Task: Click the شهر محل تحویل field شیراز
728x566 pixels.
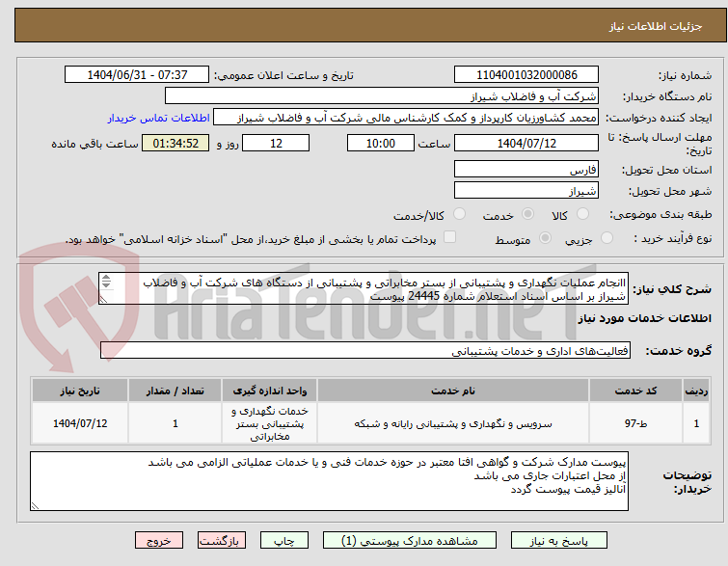Action: pos(526,190)
